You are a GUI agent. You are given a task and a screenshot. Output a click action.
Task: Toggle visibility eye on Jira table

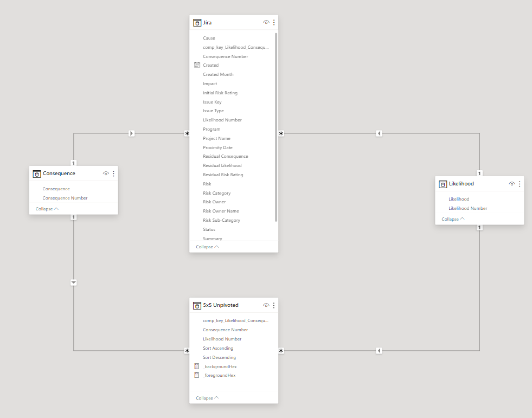[266, 22]
